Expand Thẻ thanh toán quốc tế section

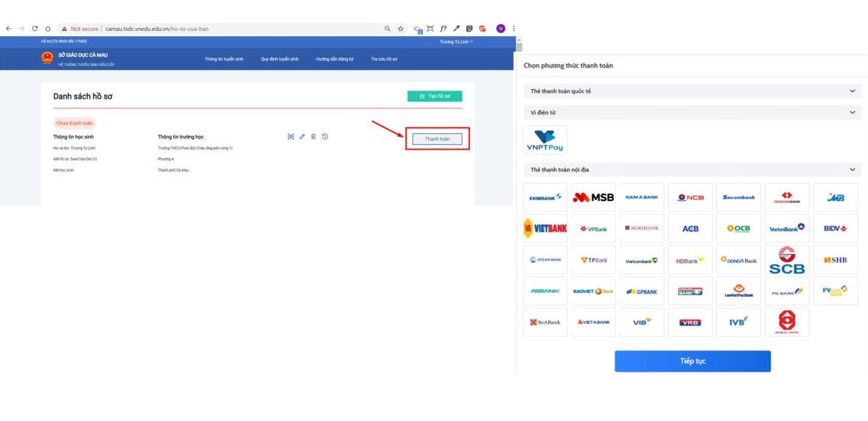(852, 91)
